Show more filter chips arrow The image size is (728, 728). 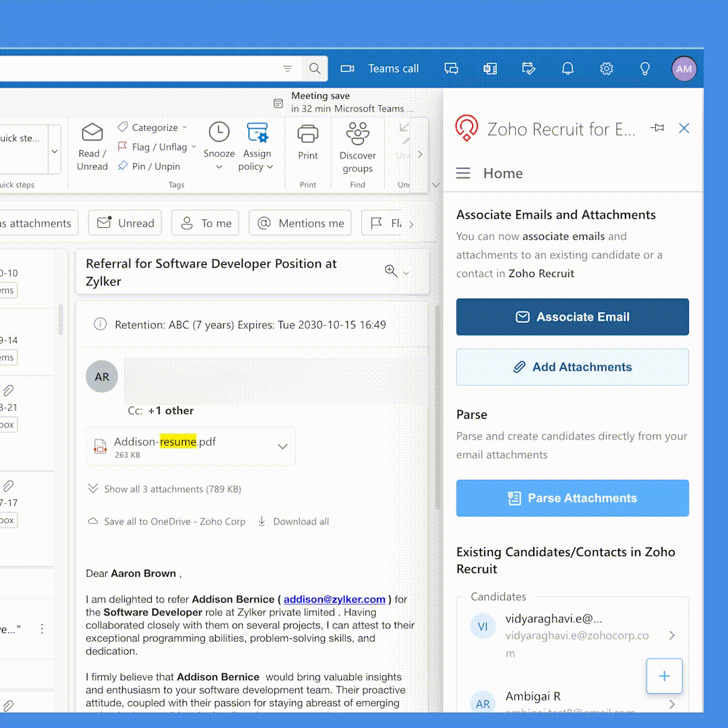411,224
